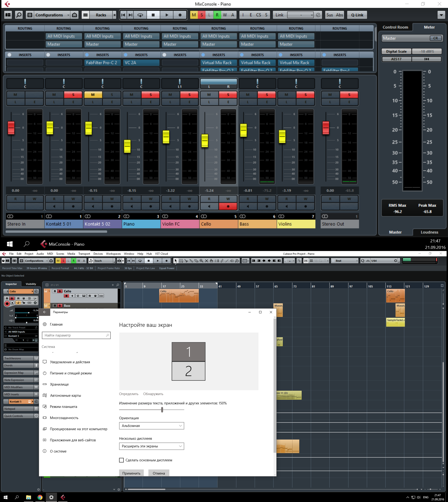Open the Ориентация dropdown Альбомная

pyautogui.click(x=151, y=426)
